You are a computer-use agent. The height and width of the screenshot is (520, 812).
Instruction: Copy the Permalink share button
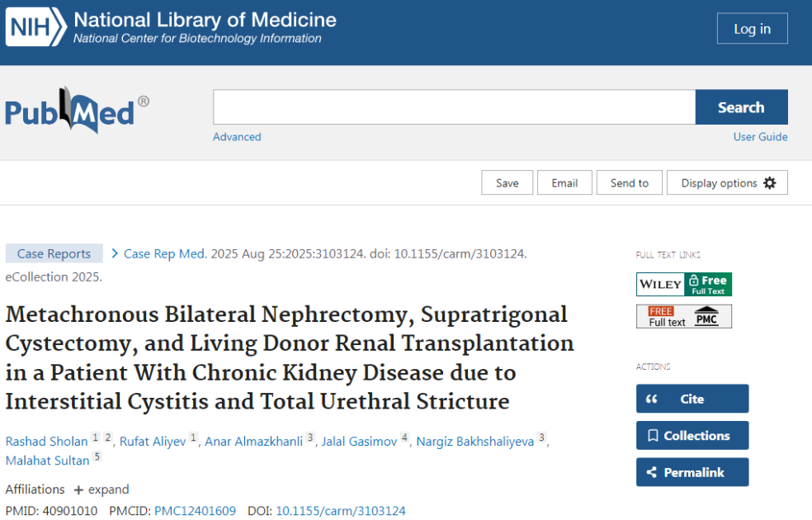(692, 472)
